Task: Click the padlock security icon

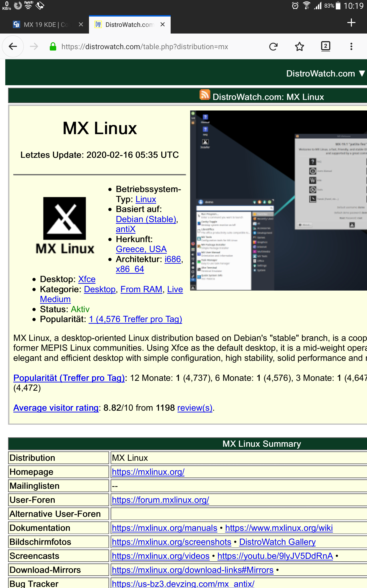Action: [x=53, y=46]
